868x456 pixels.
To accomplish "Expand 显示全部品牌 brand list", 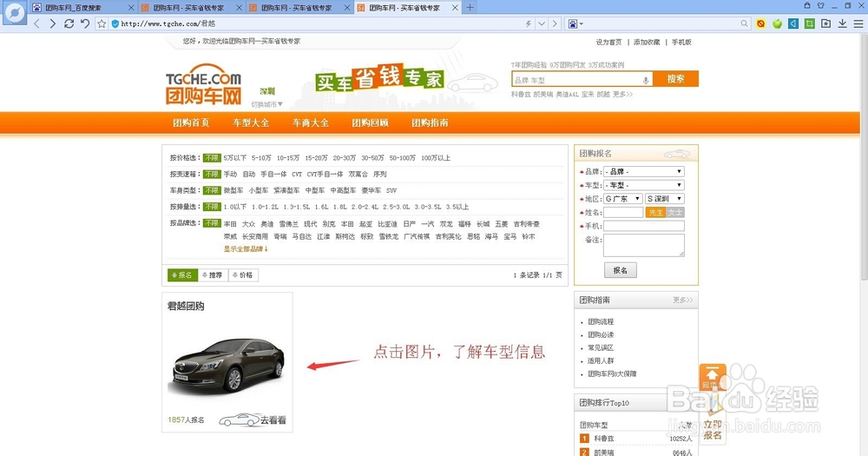I will 246,248.
